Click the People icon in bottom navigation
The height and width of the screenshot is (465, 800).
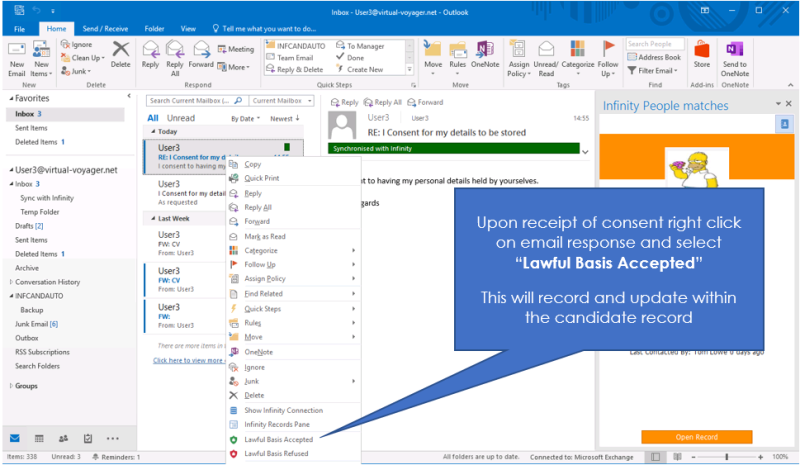tap(63, 438)
